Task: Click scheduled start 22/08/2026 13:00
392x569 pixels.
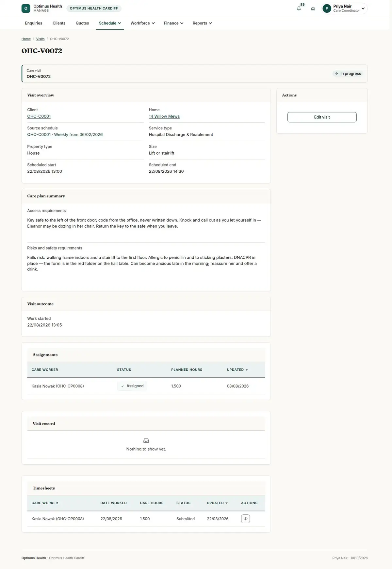Action: click(44, 171)
